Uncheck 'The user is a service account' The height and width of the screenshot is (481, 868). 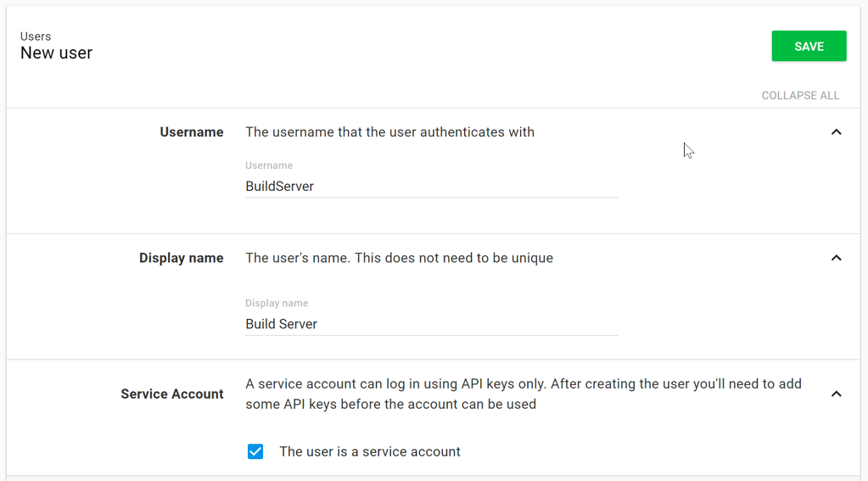click(x=255, y=451)
